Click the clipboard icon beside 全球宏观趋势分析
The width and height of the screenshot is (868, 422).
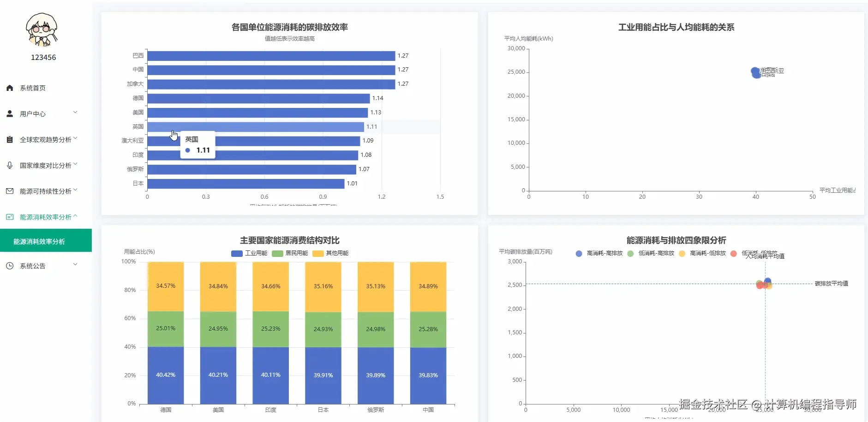click(10, 139)
